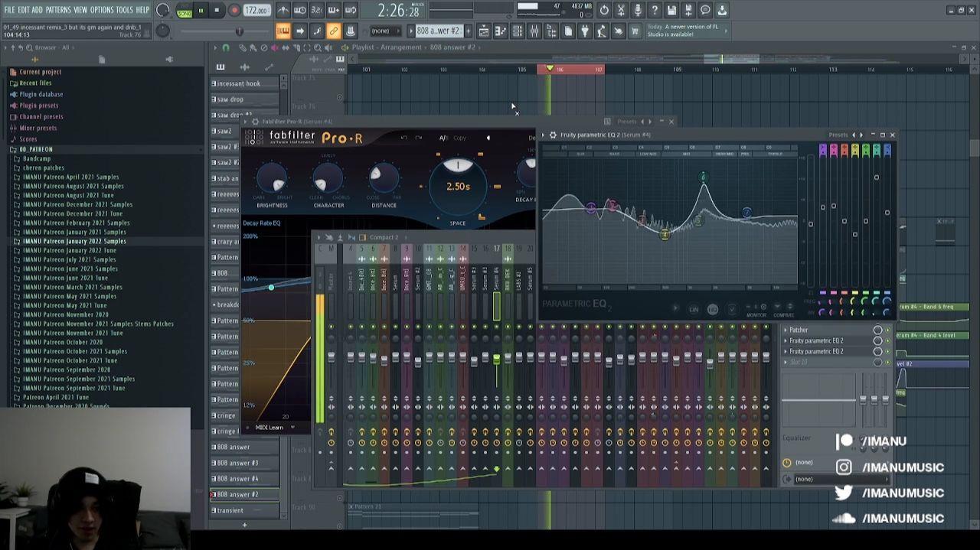Select the playlist magnet snap icon

click(225, 47)
